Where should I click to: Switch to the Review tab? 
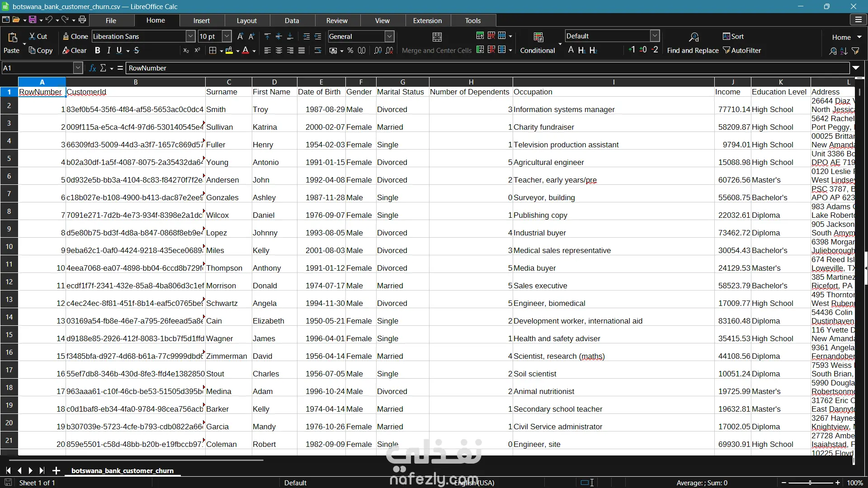(337, 21)
